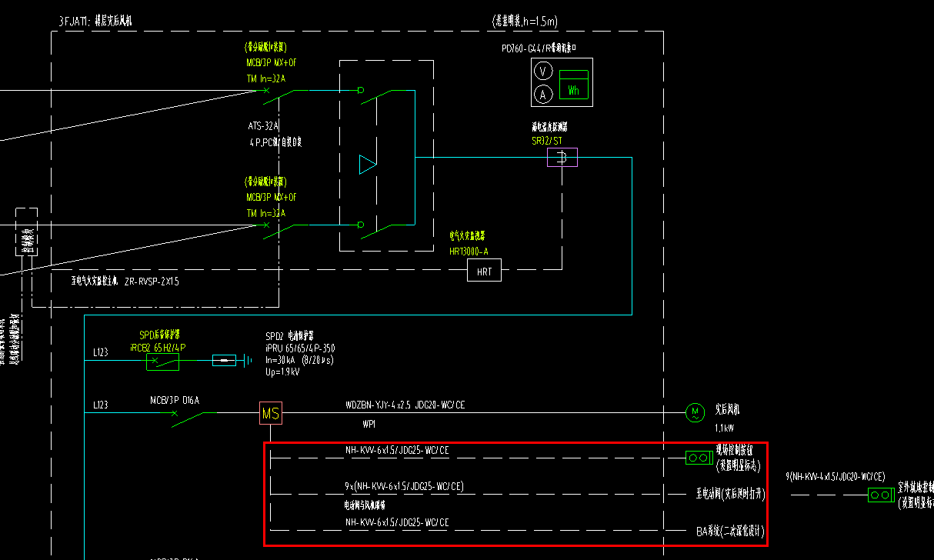The image size is (934, 560).
Task: Click the "BA系统(二次深化设计)" text
Action: click(x=731, y=531)
